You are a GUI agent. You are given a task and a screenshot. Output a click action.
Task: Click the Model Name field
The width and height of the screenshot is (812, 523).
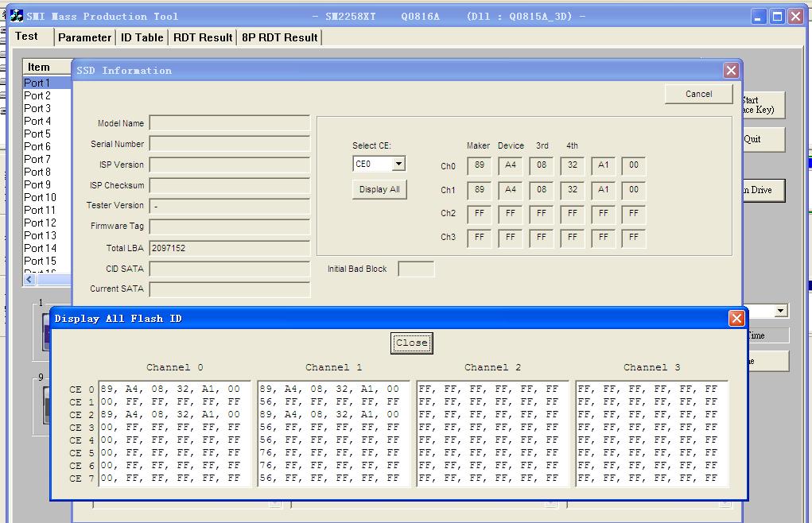(229, 123)
